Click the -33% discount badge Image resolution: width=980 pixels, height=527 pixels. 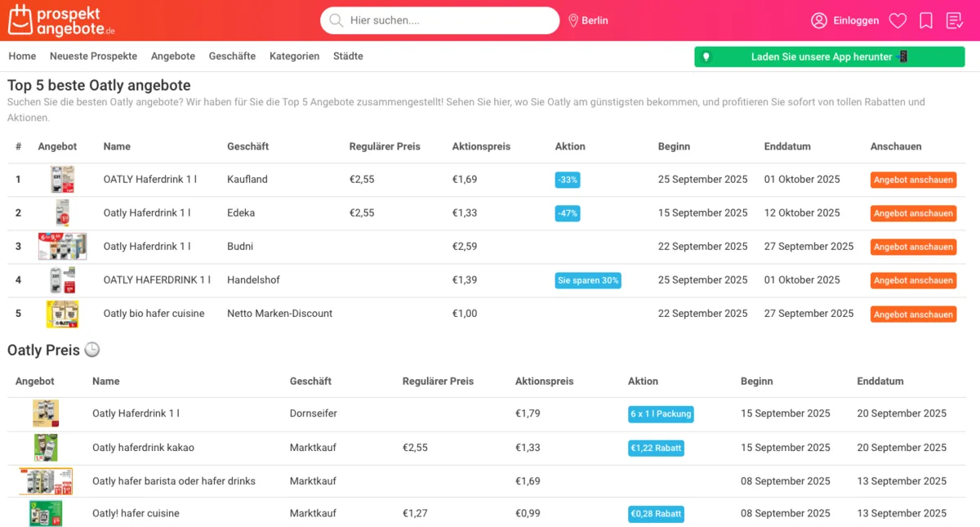[x=568, y=180]
